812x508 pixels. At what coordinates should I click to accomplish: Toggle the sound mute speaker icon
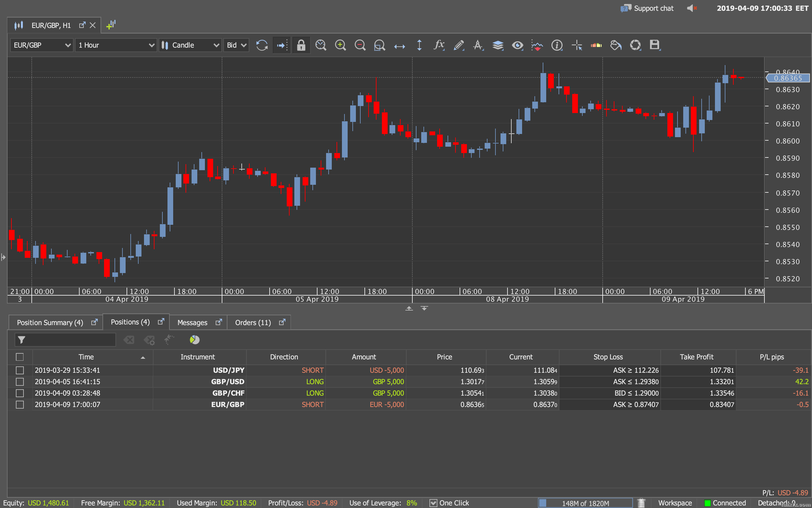(x=692, y=8)
